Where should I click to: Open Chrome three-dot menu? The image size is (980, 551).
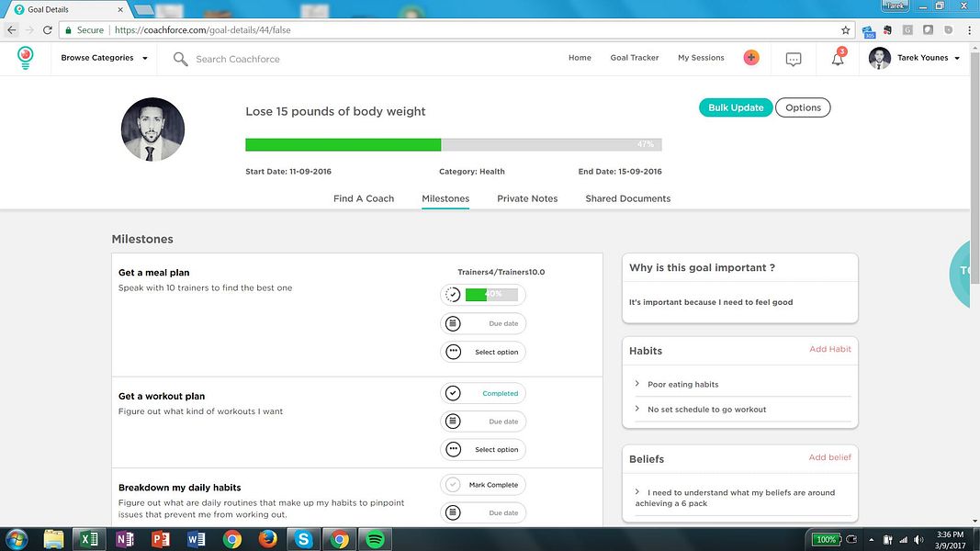[x=970, y=30]
